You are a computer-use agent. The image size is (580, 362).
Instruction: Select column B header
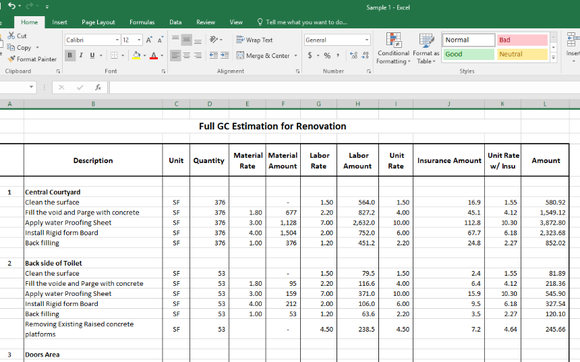[93, 104]
